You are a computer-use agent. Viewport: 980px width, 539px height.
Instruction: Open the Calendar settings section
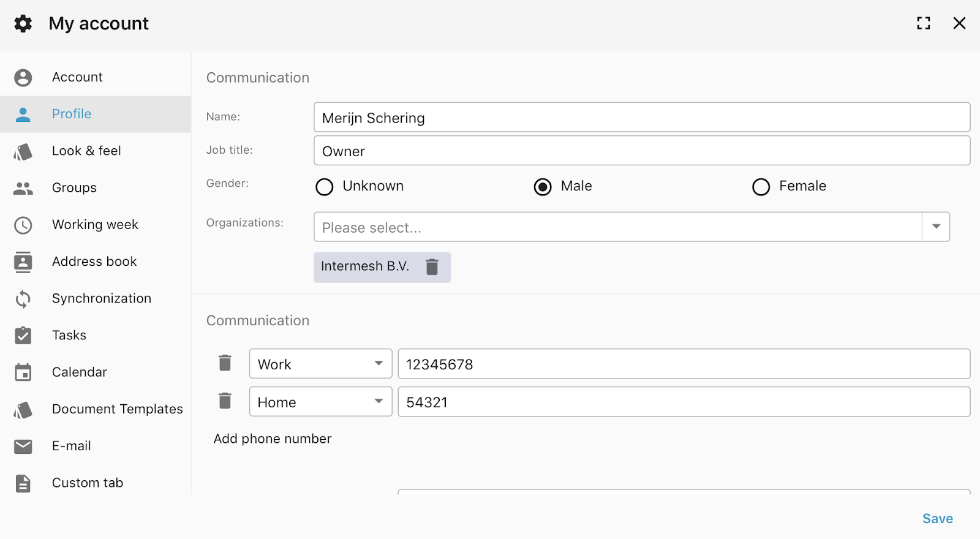(x=80, y=372)
